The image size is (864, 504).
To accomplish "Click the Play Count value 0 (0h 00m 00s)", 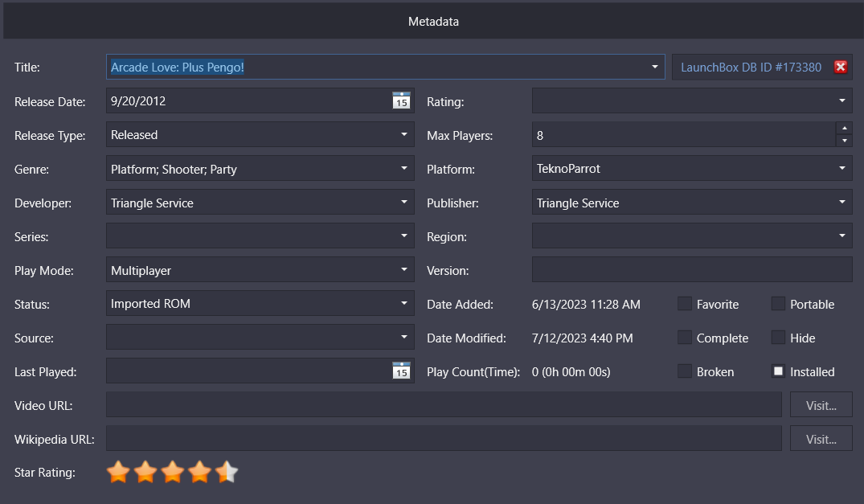I will (x=571, y=372).
